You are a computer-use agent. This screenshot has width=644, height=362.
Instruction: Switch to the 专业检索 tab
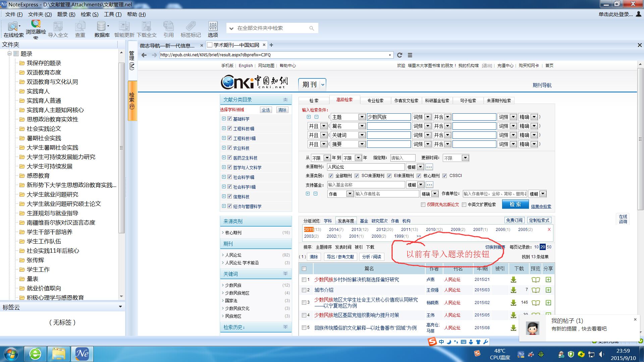375,101
